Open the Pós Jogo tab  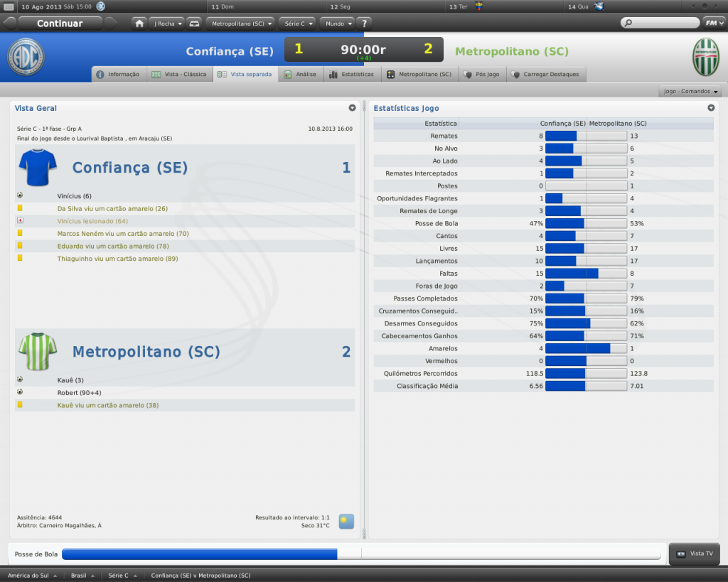(482, 74)
